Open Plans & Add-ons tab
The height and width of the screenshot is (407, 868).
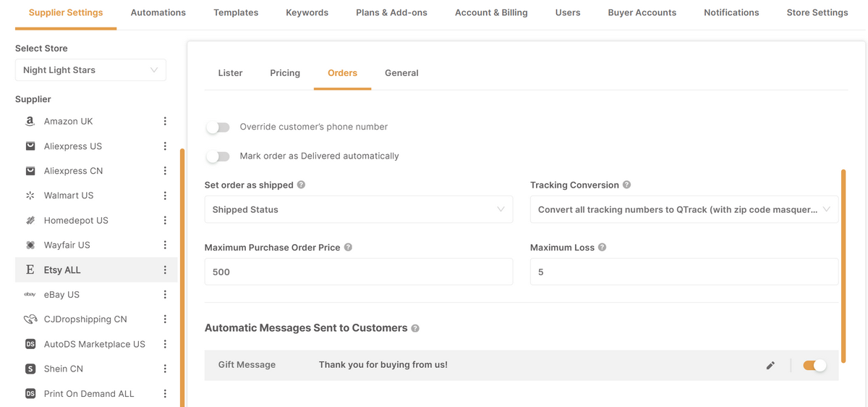(x=391, y=12)
